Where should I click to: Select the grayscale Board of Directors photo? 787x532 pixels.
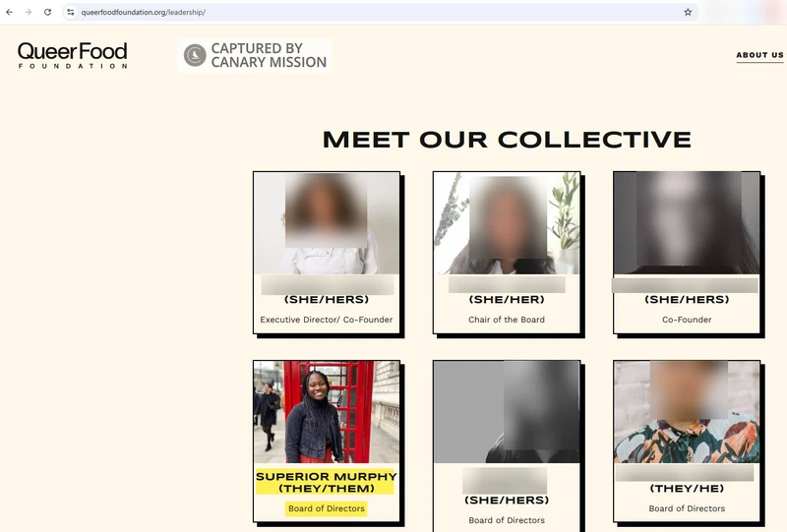tap(507, 412)
